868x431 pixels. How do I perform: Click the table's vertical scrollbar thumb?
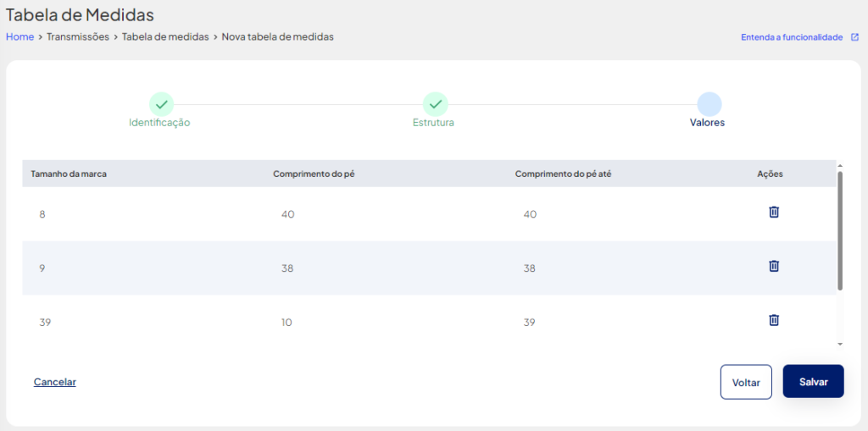(x=840, y=230)
